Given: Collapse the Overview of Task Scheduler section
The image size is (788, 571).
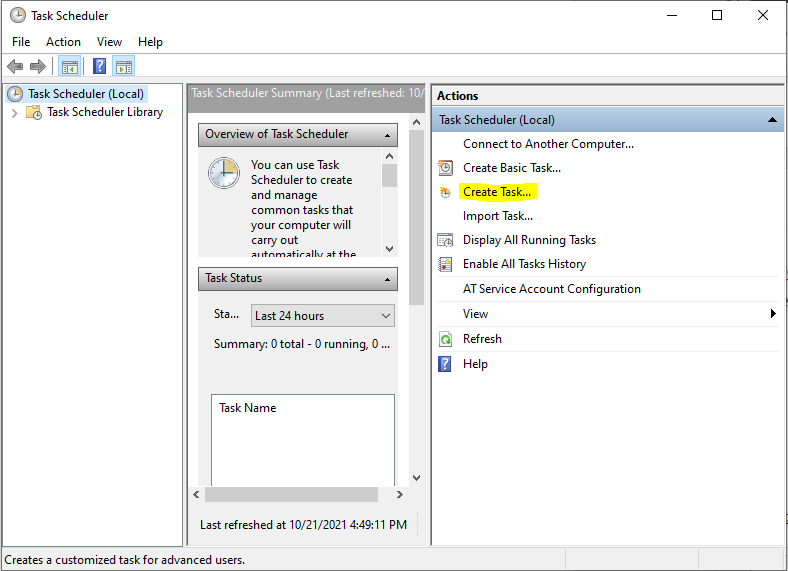Looking at the screenshot, I should click(x=387, y=135).
